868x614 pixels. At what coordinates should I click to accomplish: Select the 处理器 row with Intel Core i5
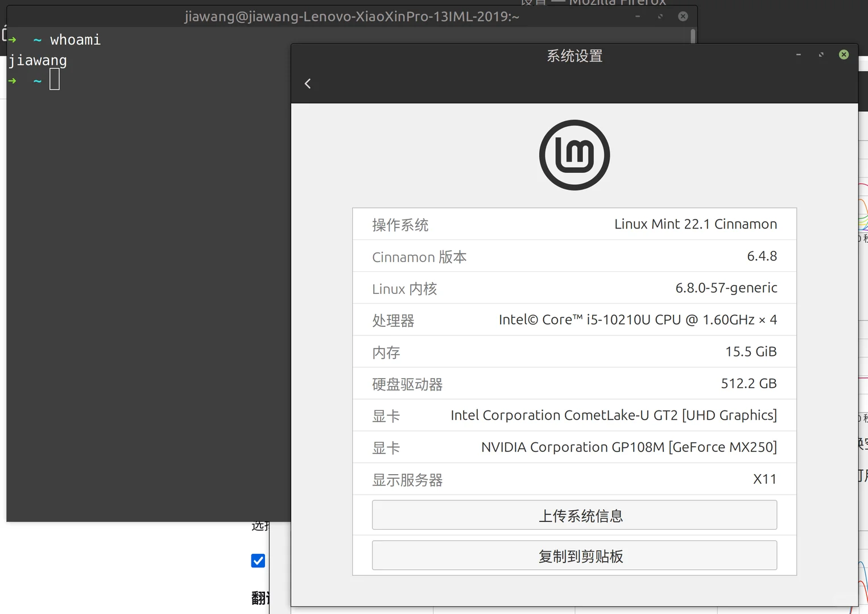tap(574, 320)
